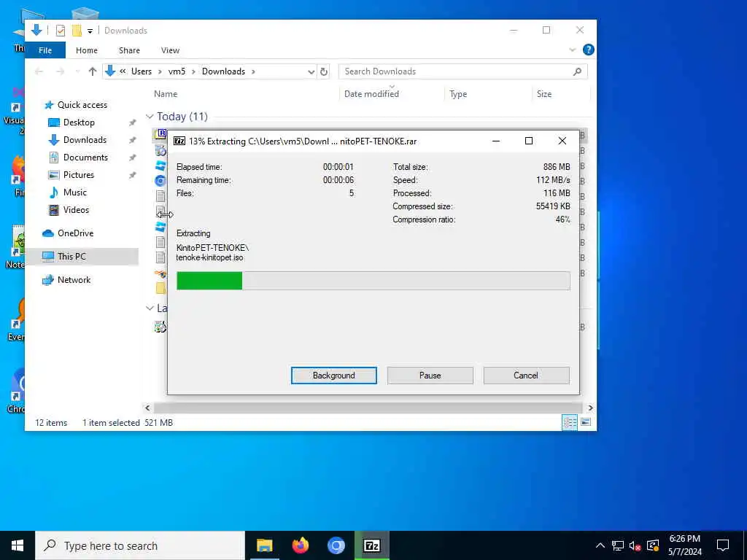Image resolution: width=747 pixels, height=560 pixels.
Task: Select Quick access in sidebar
Action: (82, 105)
